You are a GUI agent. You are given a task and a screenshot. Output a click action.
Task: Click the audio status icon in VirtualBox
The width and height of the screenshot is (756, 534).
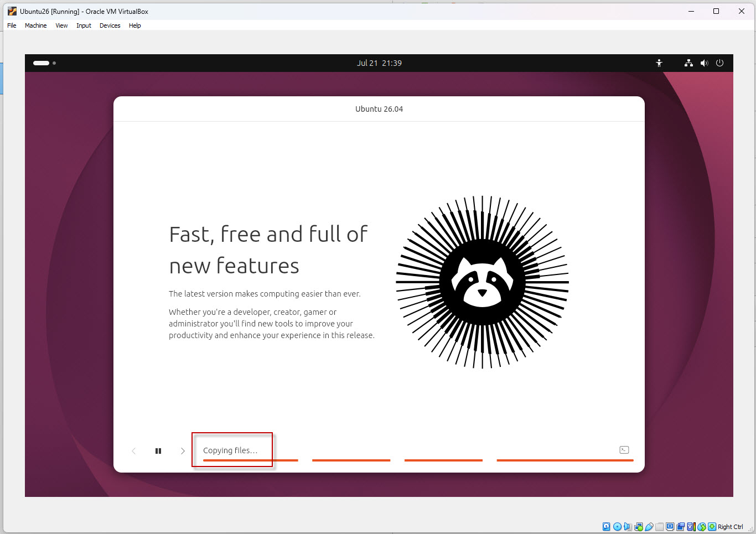pyautogui.click(x=628, y=527)
